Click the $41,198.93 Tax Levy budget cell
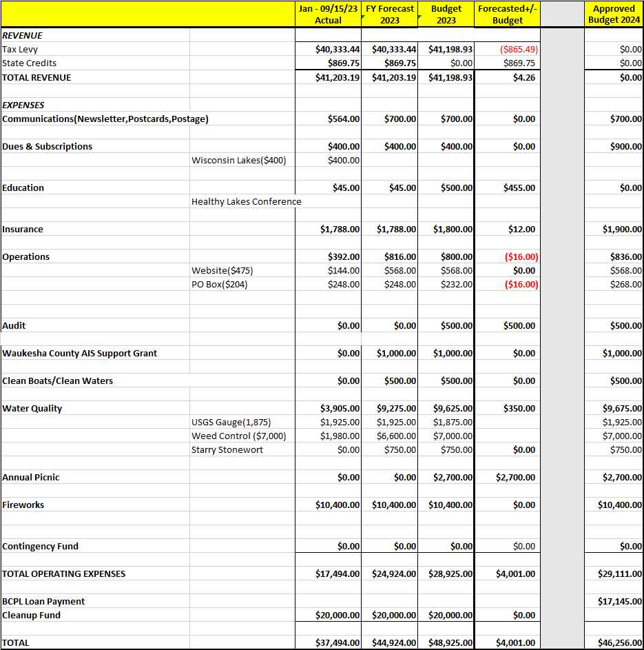644x650 pixels. 450,50
